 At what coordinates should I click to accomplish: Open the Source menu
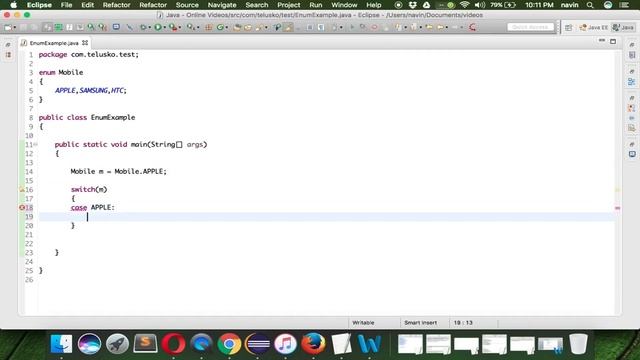(187, 5)
